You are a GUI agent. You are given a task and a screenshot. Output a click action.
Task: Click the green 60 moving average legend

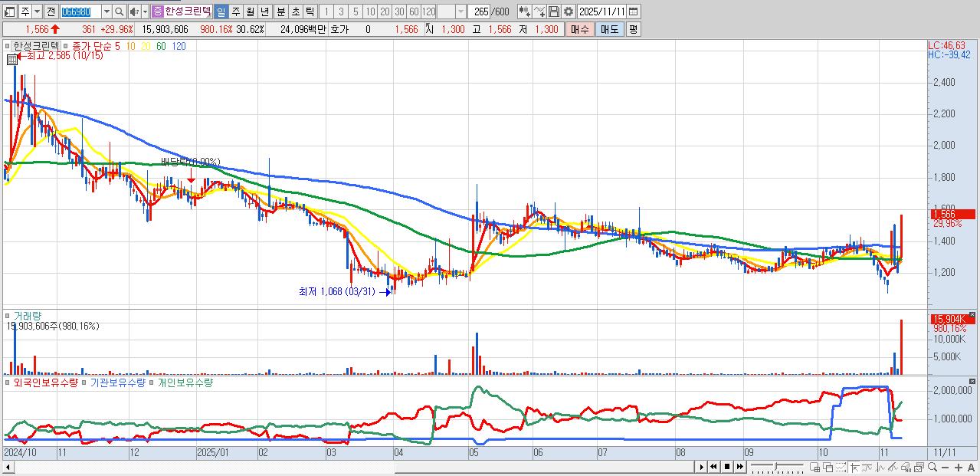tap(160, 46)
